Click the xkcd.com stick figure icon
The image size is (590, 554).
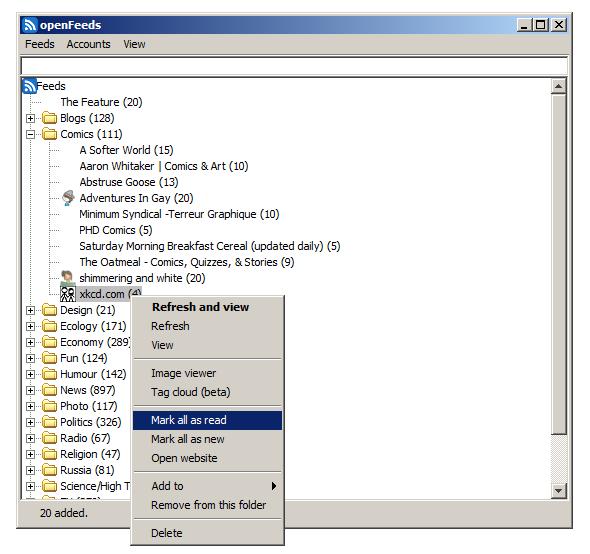tap(68, 294)
